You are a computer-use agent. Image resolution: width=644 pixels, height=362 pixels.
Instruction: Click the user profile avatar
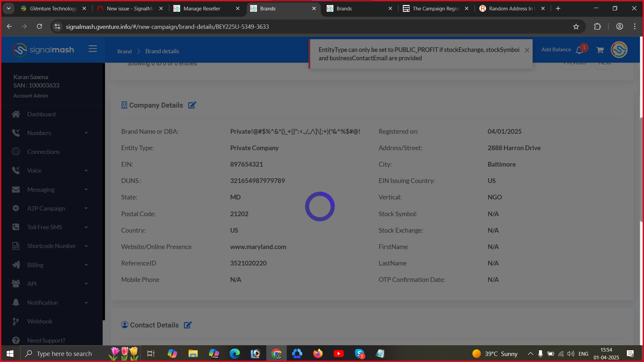tap(619, 50)
